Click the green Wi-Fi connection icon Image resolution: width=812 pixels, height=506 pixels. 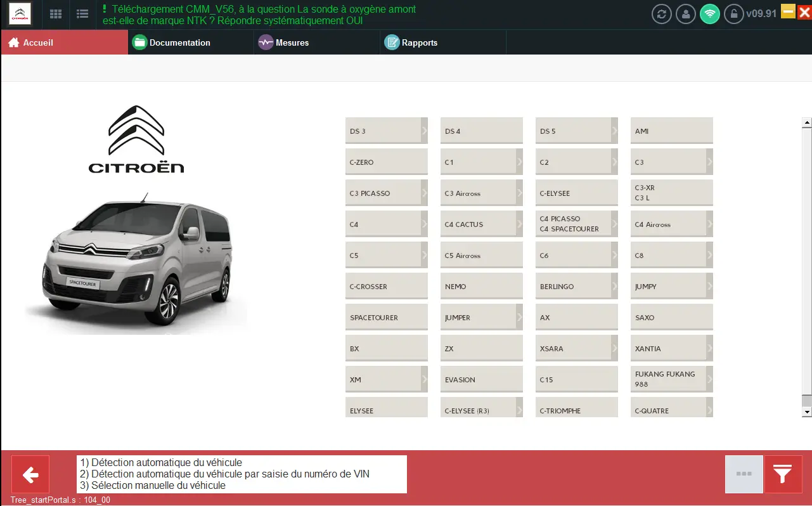pyautogui.click(x=709, y=14)
